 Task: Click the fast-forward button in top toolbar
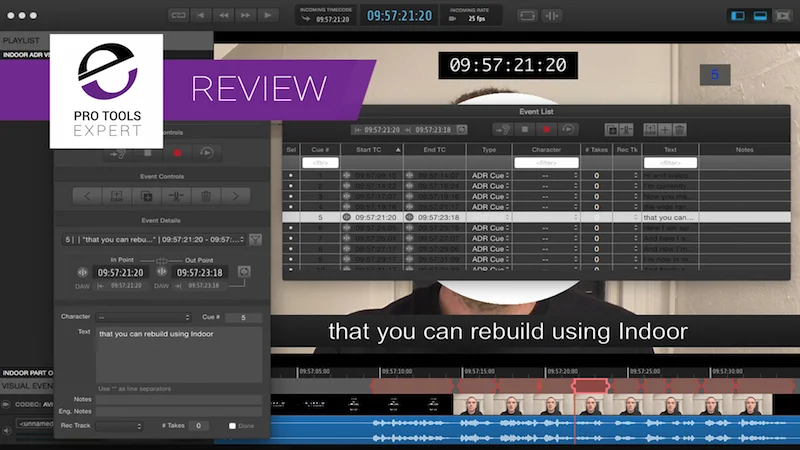245,15
